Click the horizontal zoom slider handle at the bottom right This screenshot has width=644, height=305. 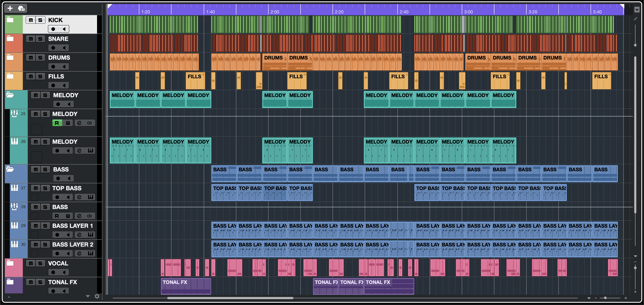click(605, 298)
